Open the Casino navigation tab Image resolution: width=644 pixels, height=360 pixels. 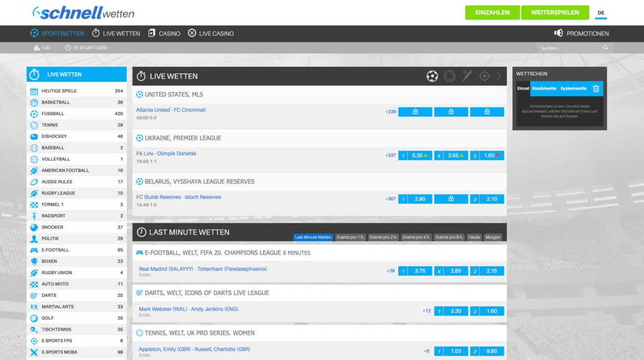164,33
